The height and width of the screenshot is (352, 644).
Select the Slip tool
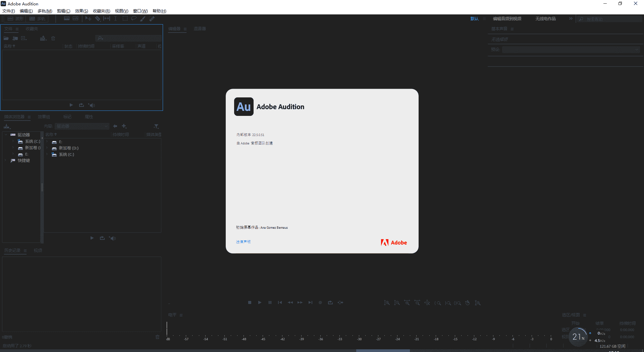point(107,19)
